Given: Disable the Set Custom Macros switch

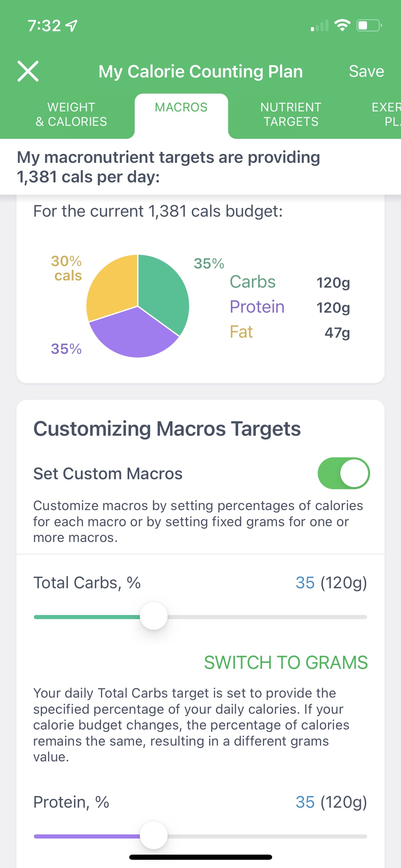Looking at the screenshot, I should tap(343, 473).
